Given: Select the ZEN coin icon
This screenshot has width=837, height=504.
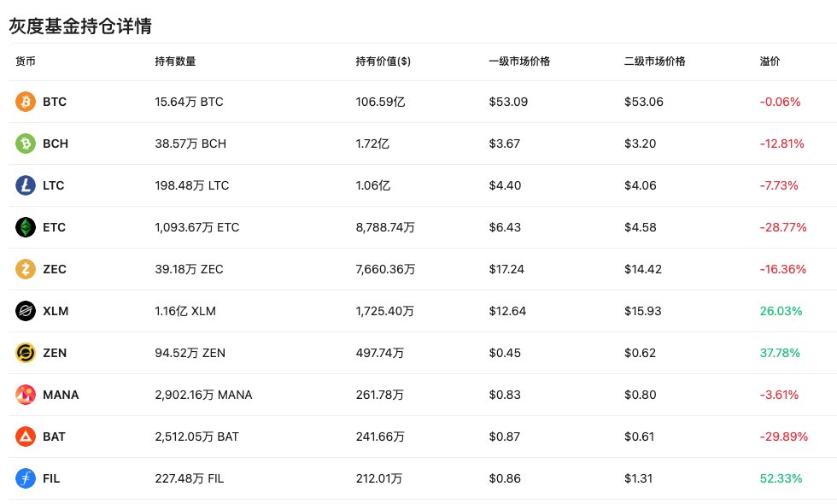Looking at the screenshot, I should (26, 353).
